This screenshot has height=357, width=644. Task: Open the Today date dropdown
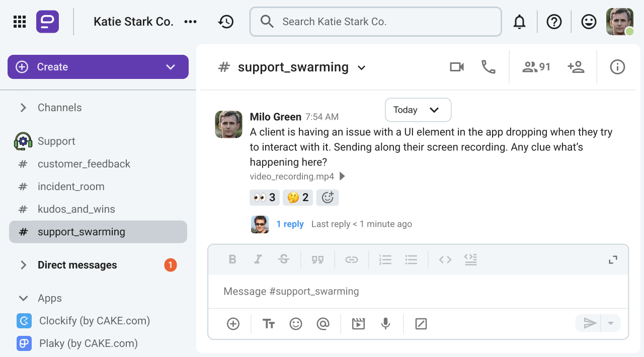pyautogui.click(x=418, y=110)
